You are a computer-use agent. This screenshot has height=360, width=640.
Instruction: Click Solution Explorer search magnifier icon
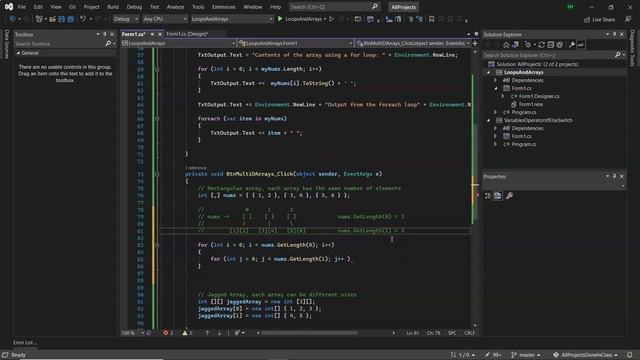tap(618, 55)
